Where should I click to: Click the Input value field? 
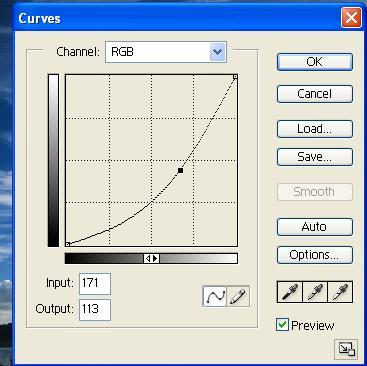point(95,283)
